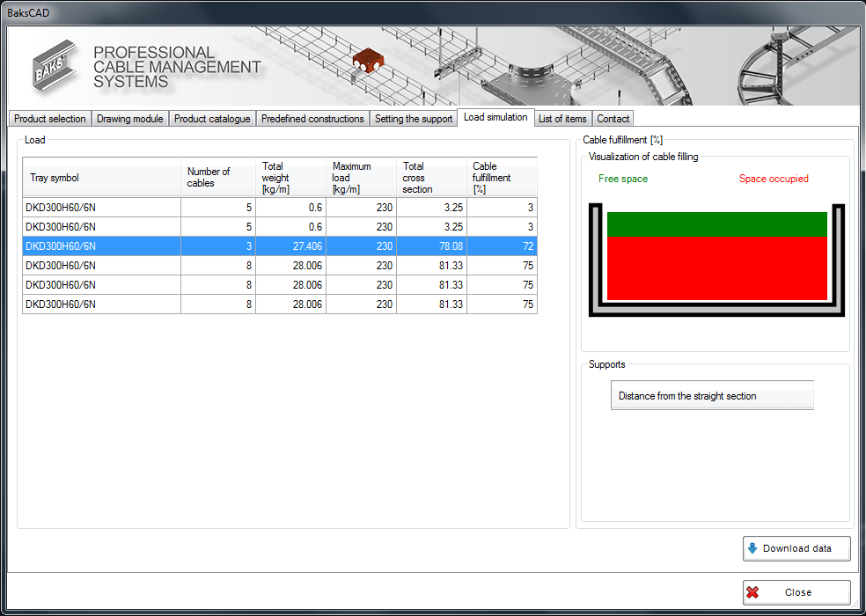Click the green free space area in tray
The image size is (866, 616).
coord(717,224)
